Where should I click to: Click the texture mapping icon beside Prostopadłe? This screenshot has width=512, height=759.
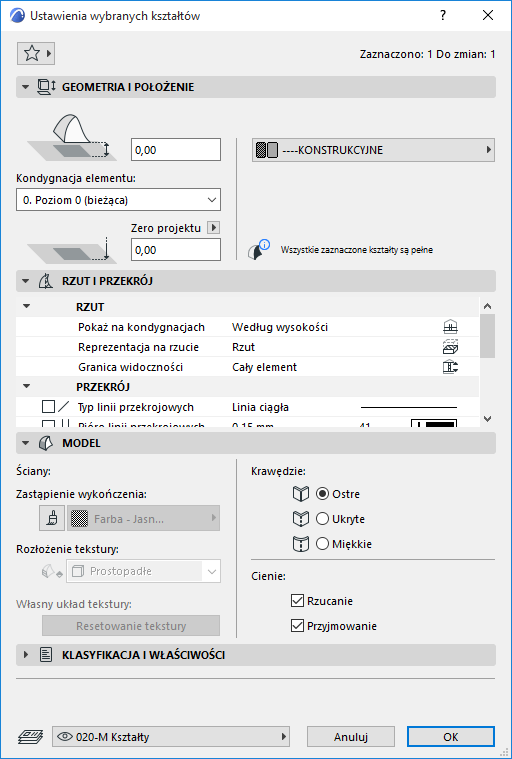tap(52, 572)
